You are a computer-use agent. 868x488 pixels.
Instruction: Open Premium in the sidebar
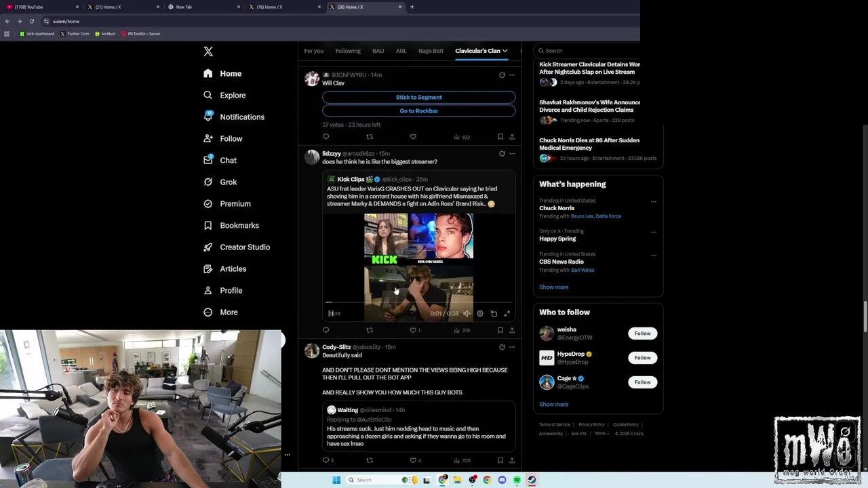click(x=226, y=203)
